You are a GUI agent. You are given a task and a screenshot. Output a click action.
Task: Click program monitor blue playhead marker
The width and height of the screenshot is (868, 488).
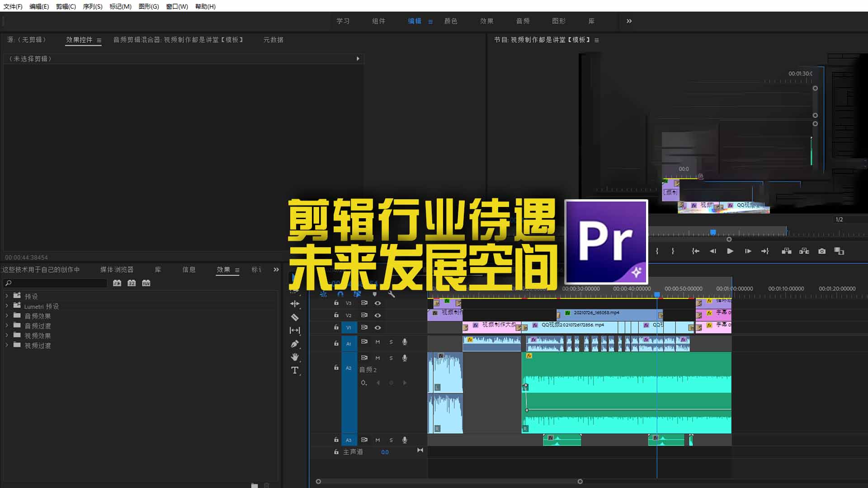click(713, 232)
